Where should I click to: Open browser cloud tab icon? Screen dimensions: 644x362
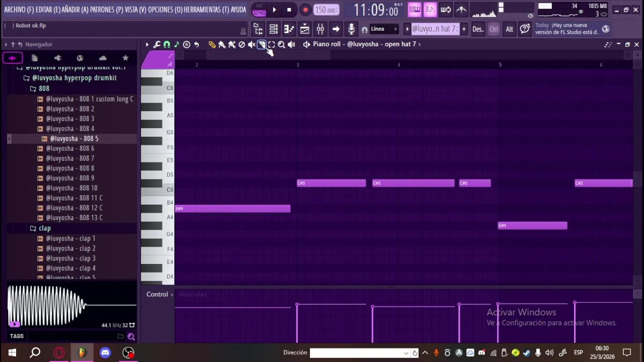click(x=103, y=58)
